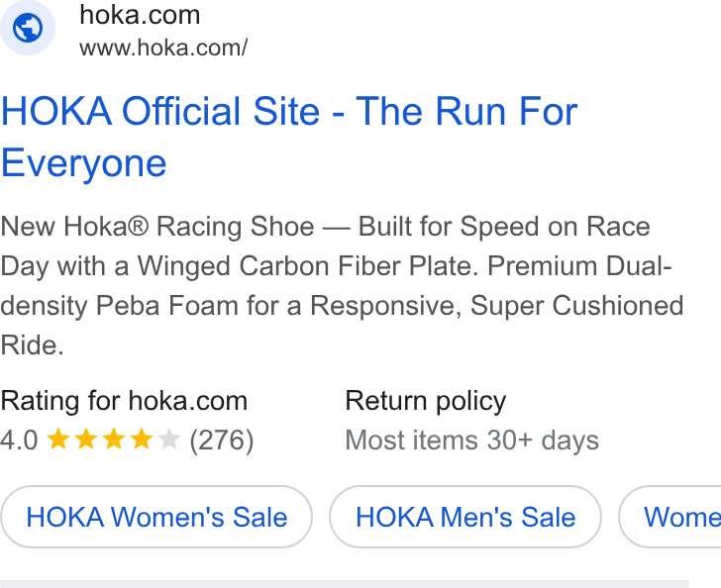Click the partially visible third sitelink chip

(669, 517)
